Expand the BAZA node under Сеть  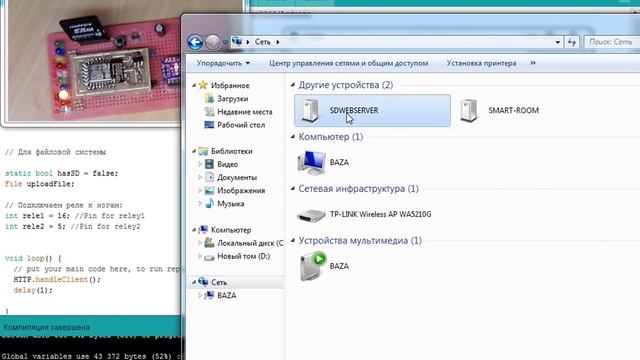tap(200, 295)
